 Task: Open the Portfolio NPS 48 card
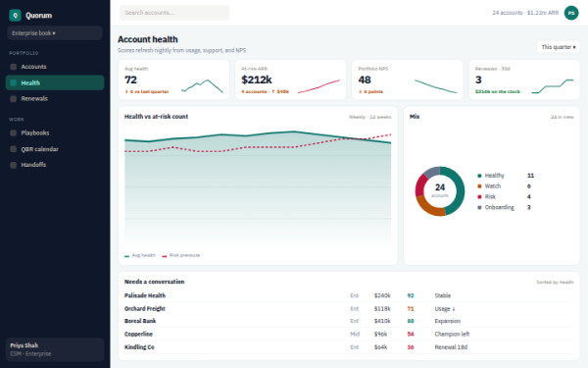click(x=408, y=79)
